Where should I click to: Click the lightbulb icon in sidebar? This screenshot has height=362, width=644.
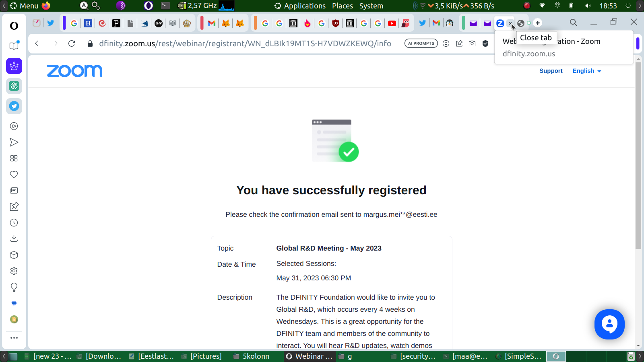click(x=14, y=287)
